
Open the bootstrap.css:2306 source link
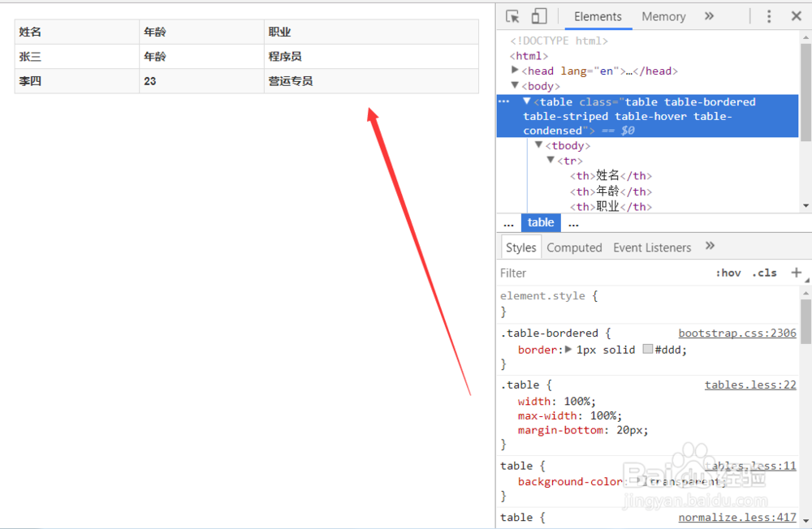(x=737, y=333)
